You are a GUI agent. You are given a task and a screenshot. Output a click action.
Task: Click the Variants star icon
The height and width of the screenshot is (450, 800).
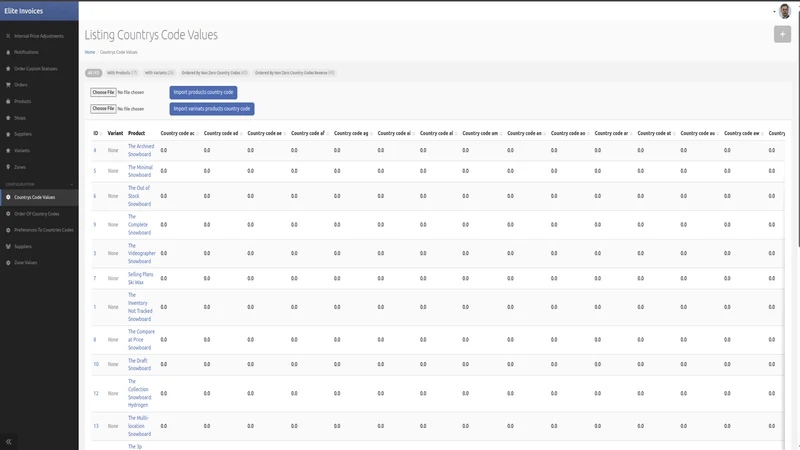coord(8,151)
